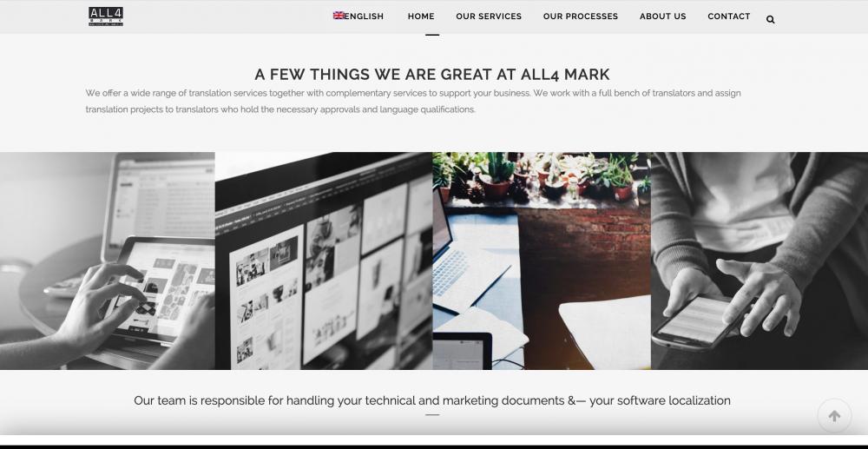
Task: Open the CONTACT page link
Action: pyautogui.click(x=729, y=16)
